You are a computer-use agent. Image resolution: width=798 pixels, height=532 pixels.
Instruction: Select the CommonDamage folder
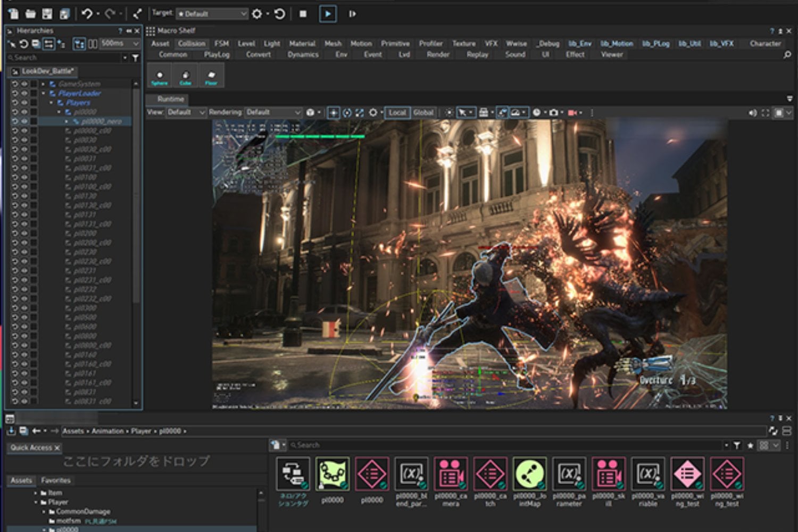coord(83,511)
